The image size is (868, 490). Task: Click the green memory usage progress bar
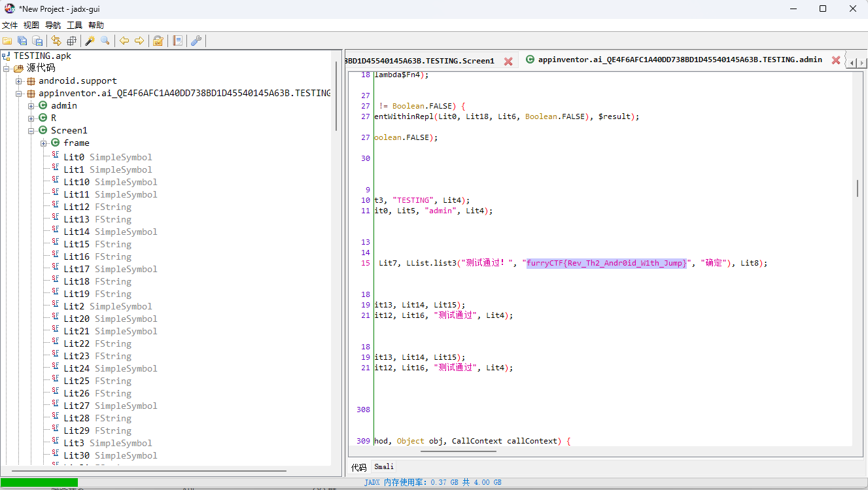tap(39, 482)
